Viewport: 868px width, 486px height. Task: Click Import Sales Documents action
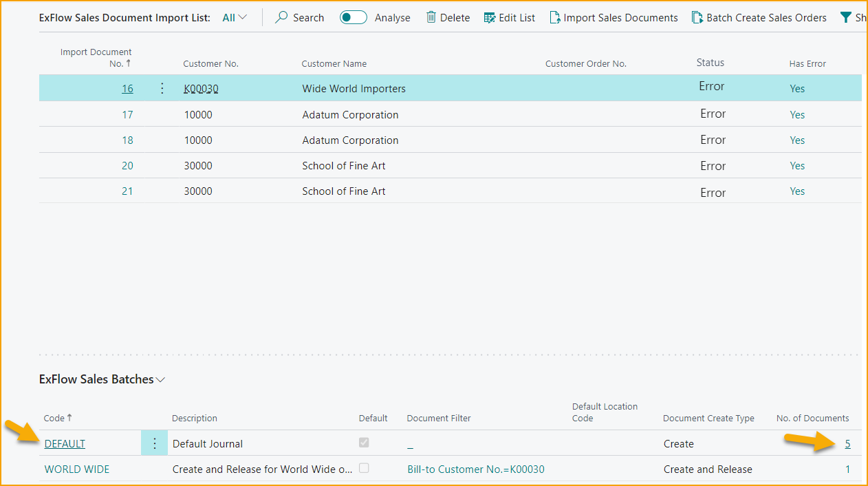pyautogui.click(x=555, y=17)
